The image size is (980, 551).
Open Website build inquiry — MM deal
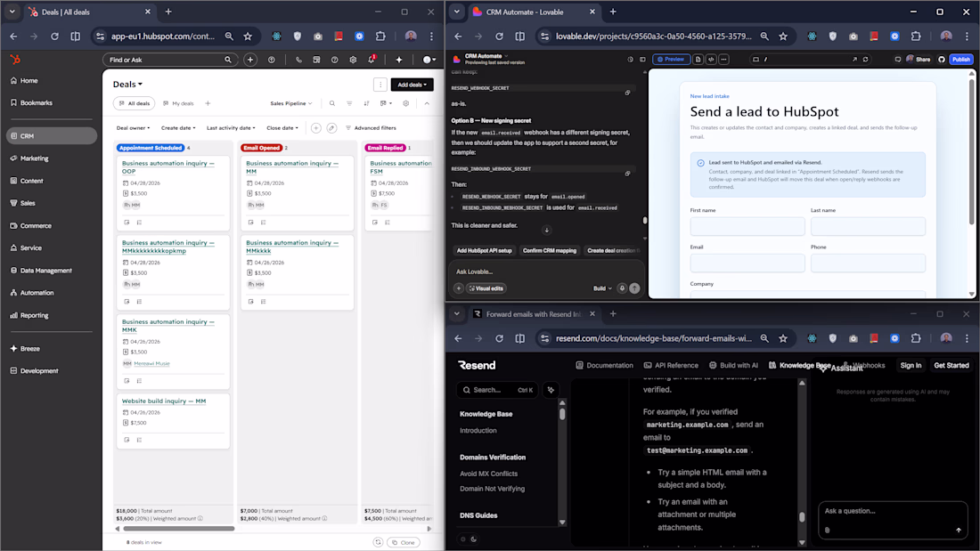click(164, 401)
